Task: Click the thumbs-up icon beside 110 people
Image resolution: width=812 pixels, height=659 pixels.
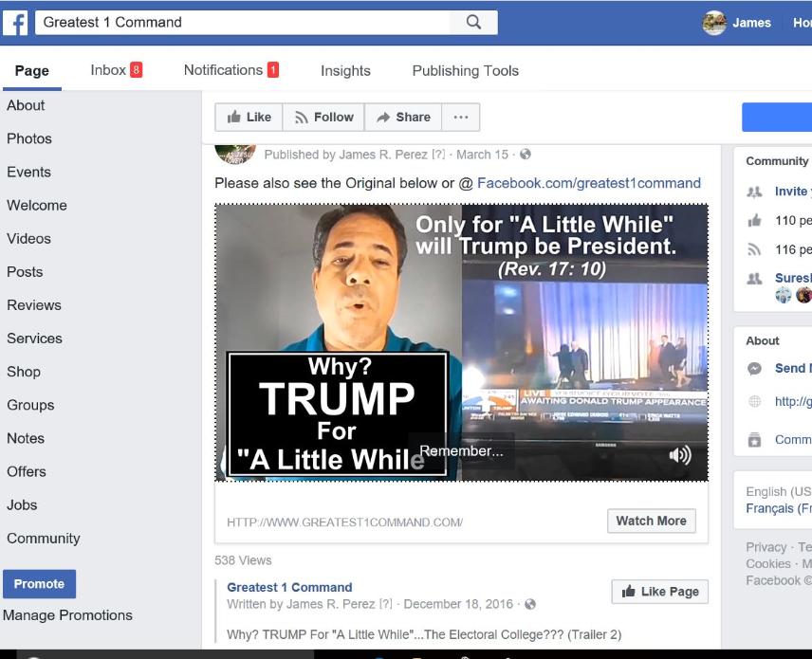Action: tap(754, 221)
